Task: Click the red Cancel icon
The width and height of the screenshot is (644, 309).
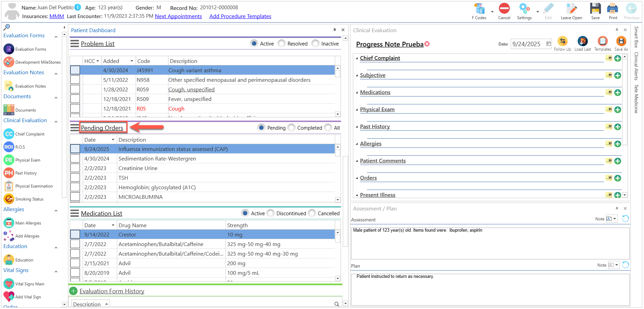Action: (504, 8)
